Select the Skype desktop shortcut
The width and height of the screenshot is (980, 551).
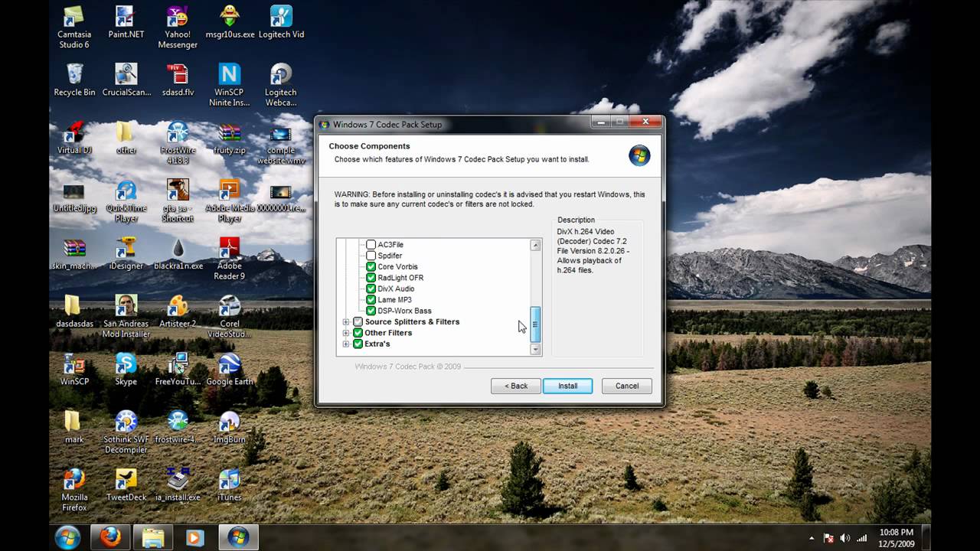click(x=126, y=370)
